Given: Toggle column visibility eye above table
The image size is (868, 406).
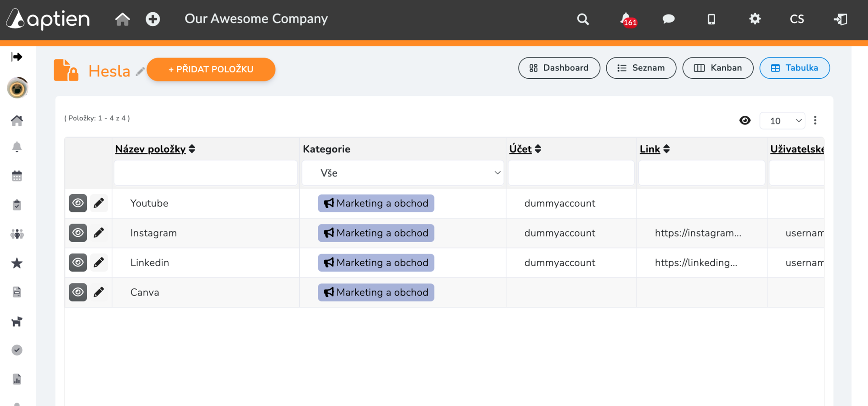Looking at the screenshot, I should tap(745, 120).
